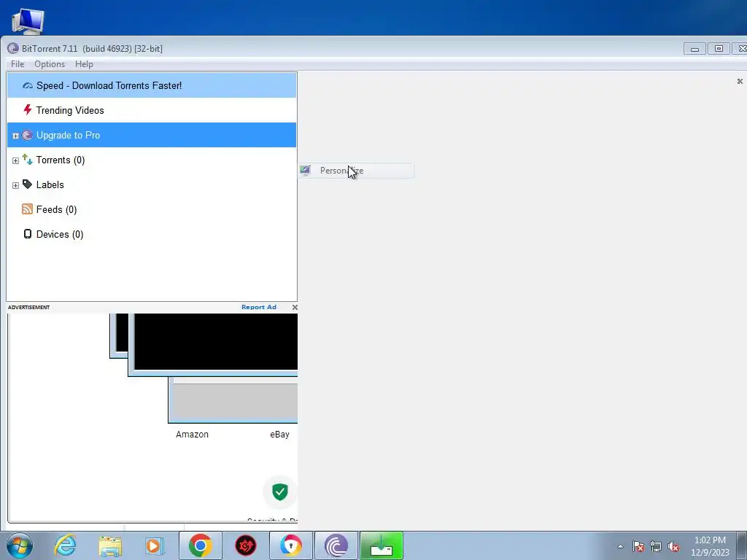Screen dimensions: 747x560
Task: Open the File menu
Action: pyautogui.click(x=18, y=64)
